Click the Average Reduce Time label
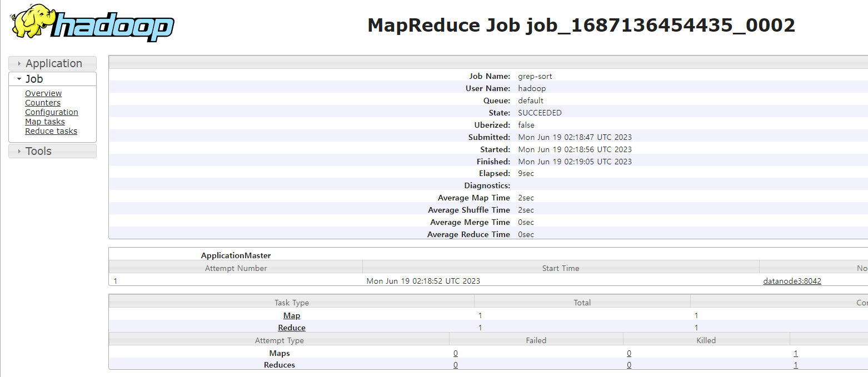 [x=468, y=234]
